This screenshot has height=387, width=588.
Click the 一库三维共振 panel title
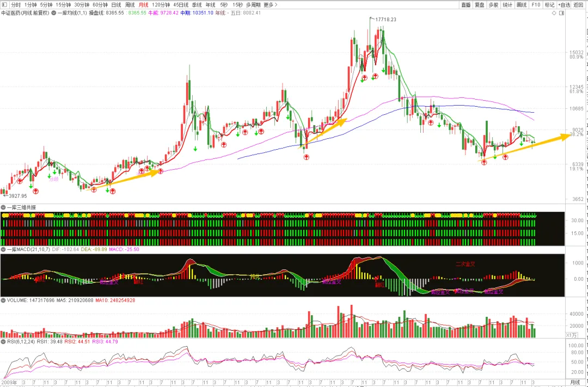tap(21, 207)
